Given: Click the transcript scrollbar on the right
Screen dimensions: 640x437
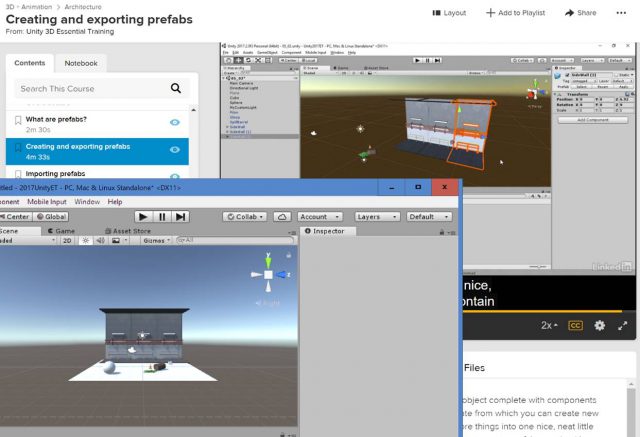Looking at the screenshot, I should point(631,408).
